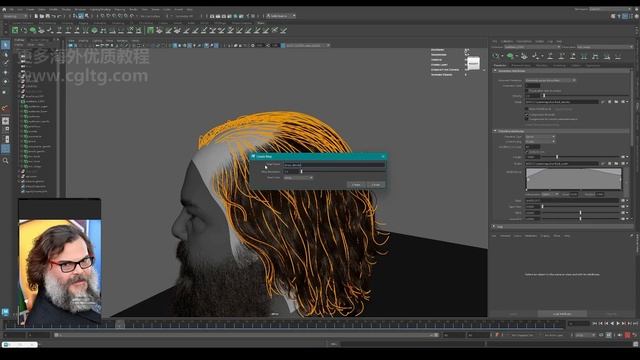Open the XGen Collection dropdown

click(x=533, y=47)
